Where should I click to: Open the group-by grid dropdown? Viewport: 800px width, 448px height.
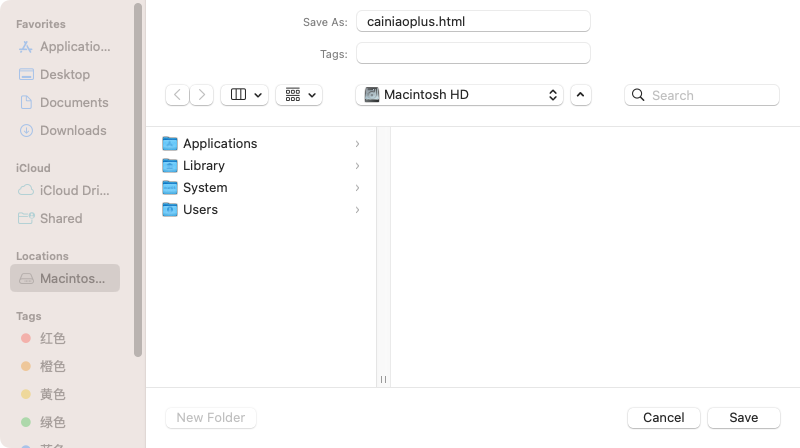pos(298,95)
